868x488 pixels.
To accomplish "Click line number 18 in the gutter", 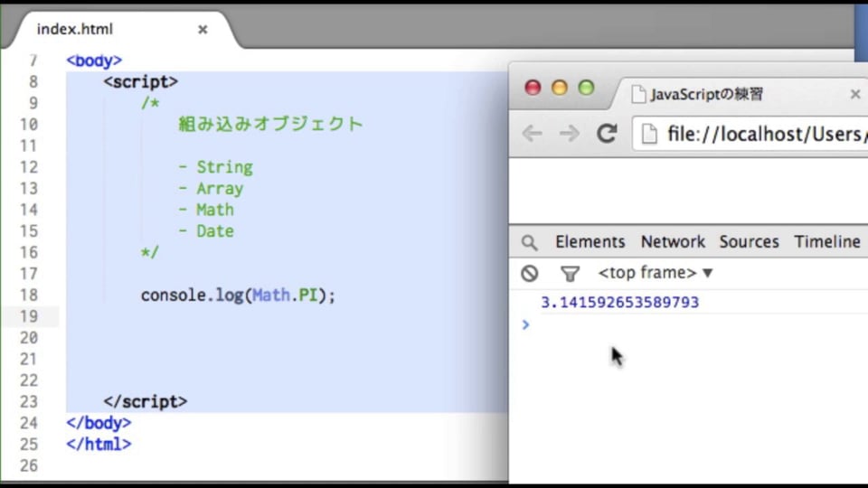I will click(29, 296).
